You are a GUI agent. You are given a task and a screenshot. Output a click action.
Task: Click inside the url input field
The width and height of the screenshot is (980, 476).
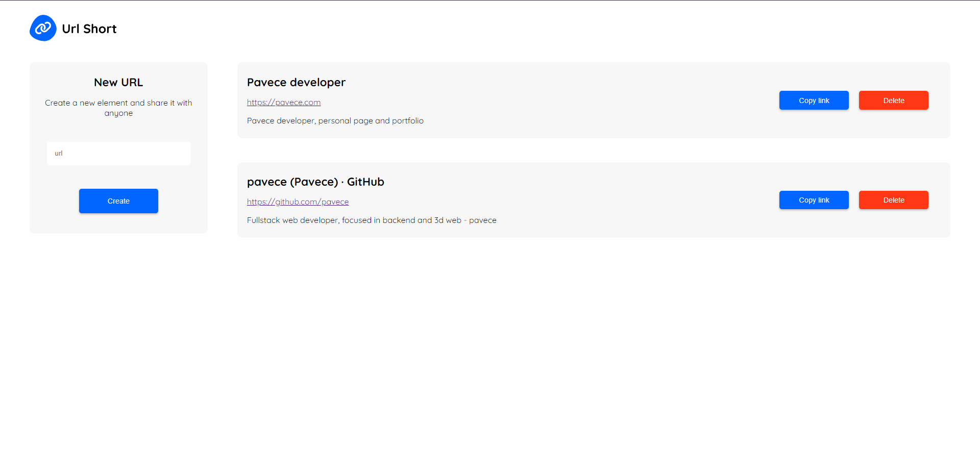pos(118,153)
